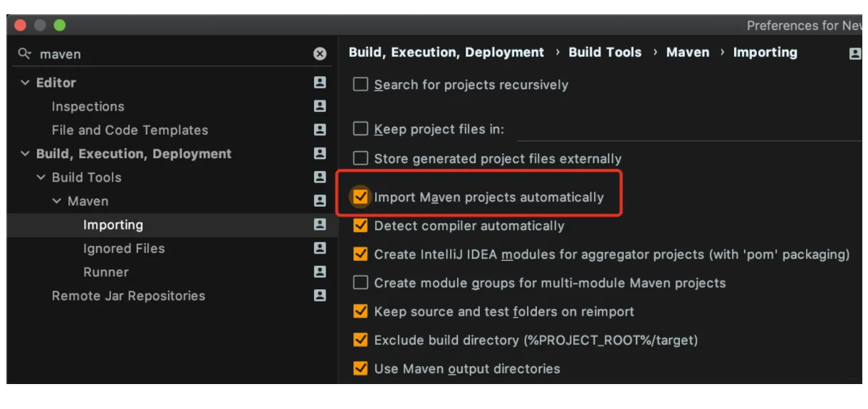This screenshot has width=868, height=409.
Task: Clear the maven search field
Action: (x=320, y=54)
